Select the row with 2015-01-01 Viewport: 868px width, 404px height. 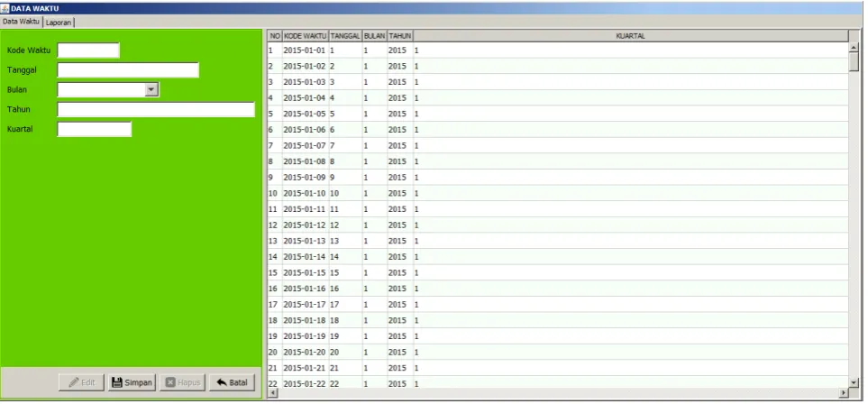click(557, 50)
